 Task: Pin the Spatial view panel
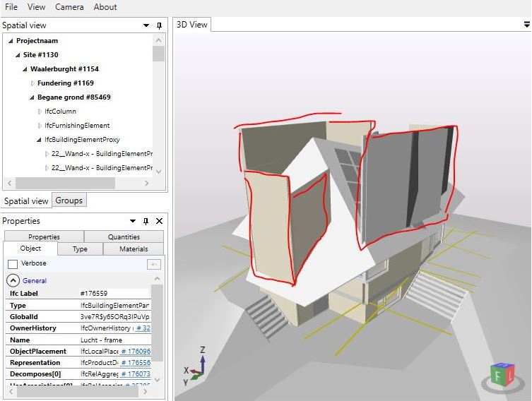tap(159, 25)
